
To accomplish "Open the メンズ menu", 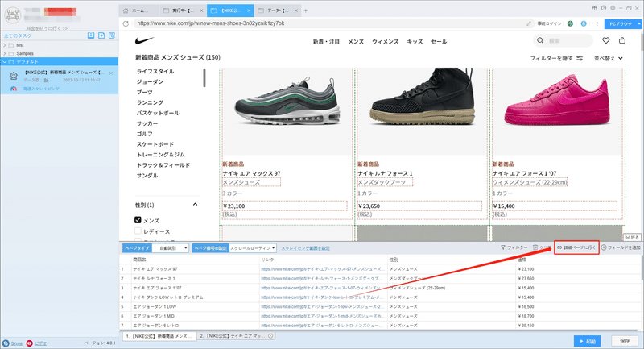I will [x=356, y=42].
